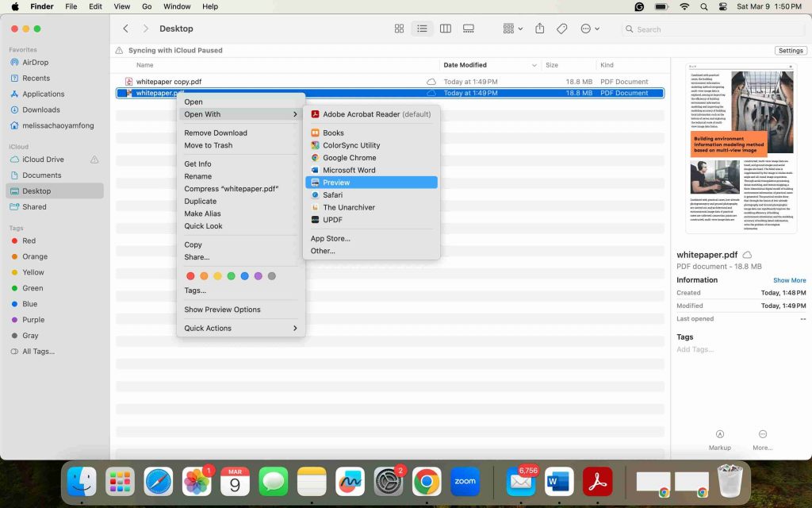Click the Settings button near iCloud sync banner
812x508 pixels.
(x=790, y=49)
